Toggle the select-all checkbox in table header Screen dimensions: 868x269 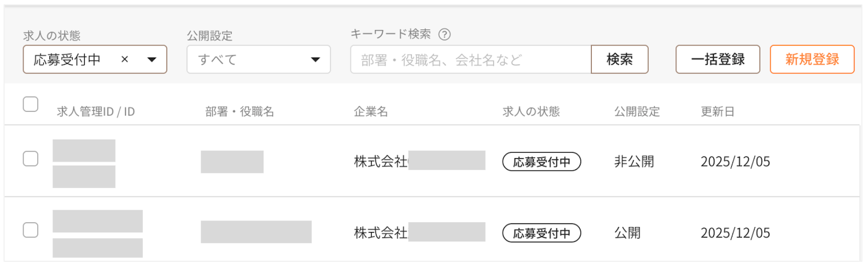pyautogui.click(x=30, y=104)
